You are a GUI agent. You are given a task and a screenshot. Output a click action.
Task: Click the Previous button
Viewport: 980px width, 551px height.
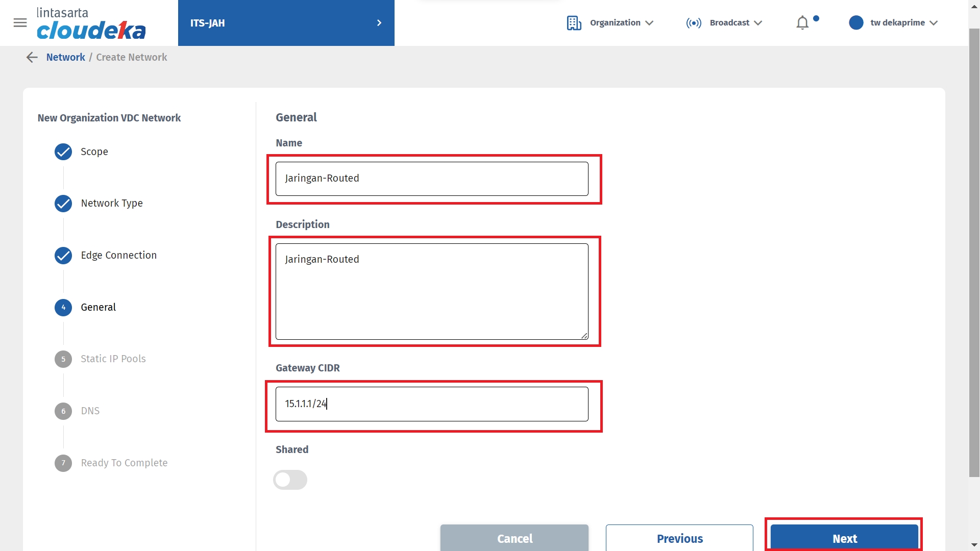[679, 538]
